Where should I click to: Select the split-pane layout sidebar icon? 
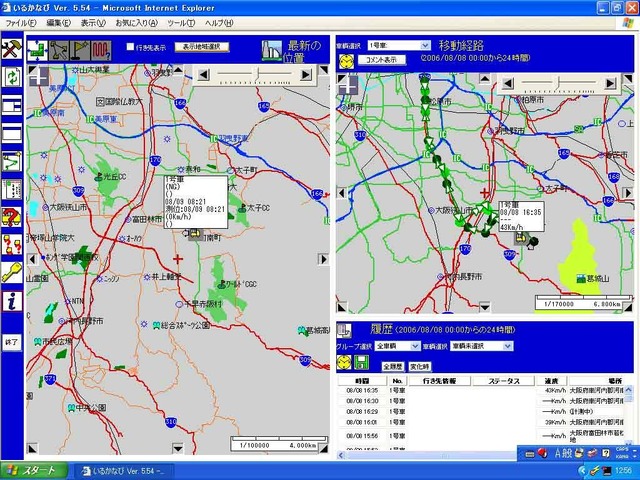pyautogui.click(x=12, y=105)
